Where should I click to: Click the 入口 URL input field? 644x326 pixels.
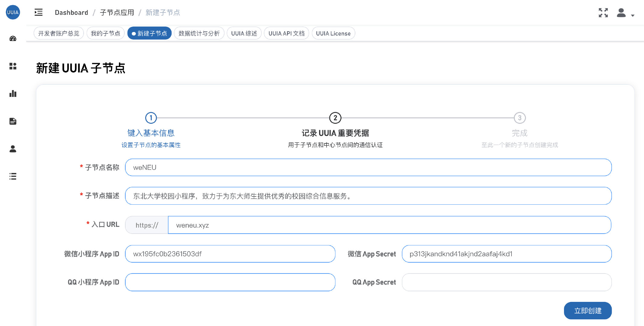point(389,225)
